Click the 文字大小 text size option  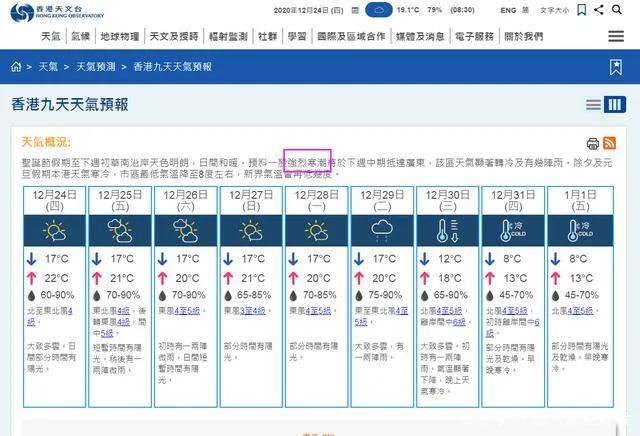click(x=554, y=10)
